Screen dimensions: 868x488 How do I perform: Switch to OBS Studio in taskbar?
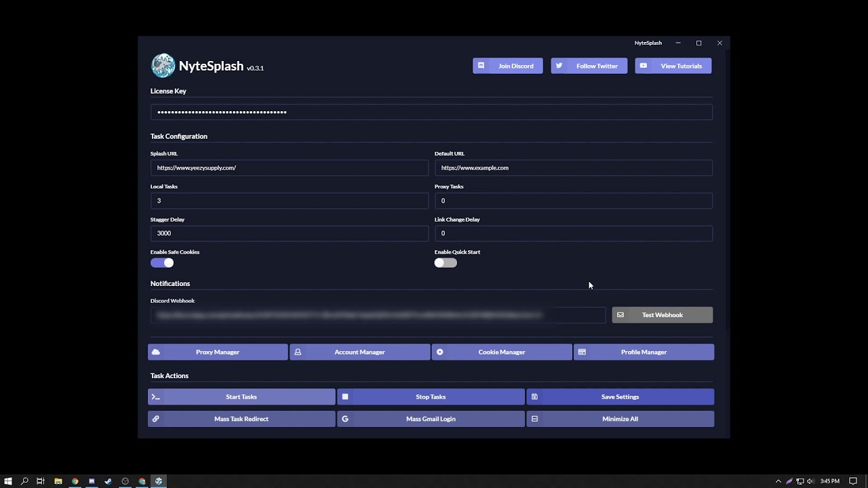[125, 481]
